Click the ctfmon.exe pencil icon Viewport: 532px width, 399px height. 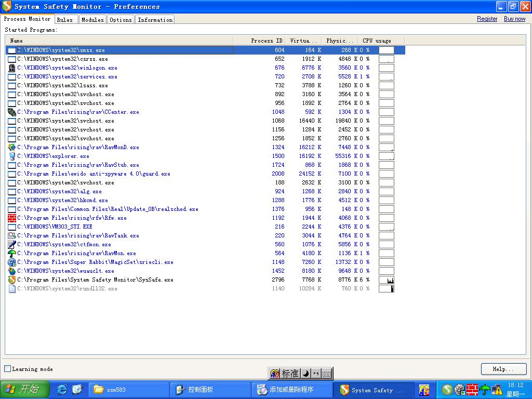(x=12, y=244)
